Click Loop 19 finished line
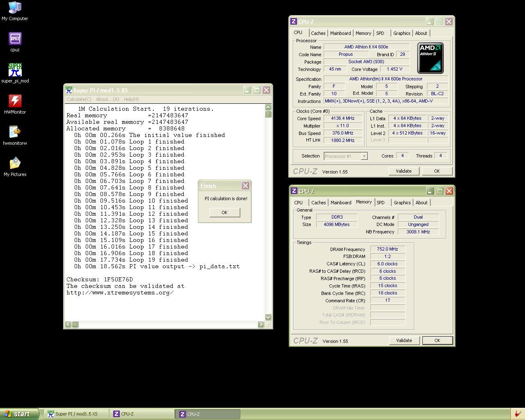 coord(131,260)
